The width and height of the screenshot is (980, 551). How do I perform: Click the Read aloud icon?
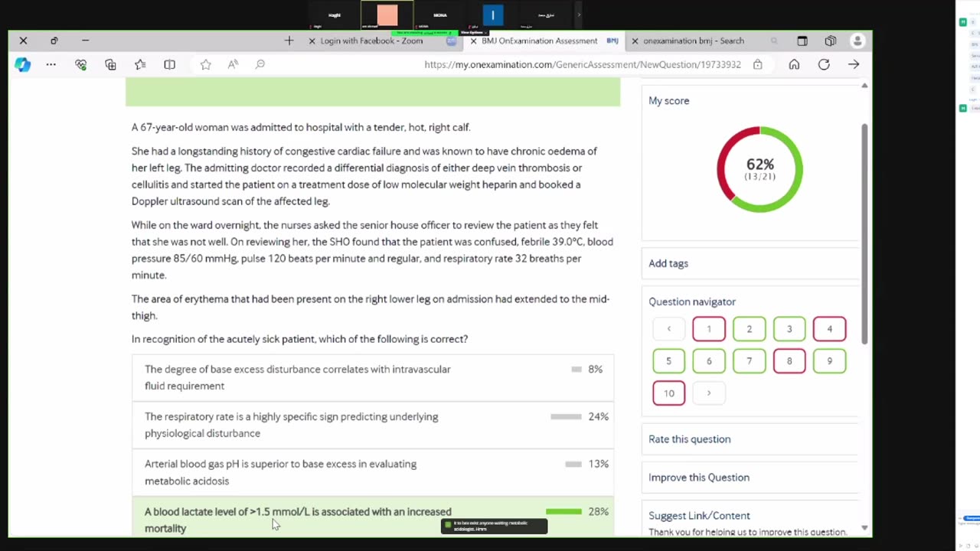(x=233, y=64)
